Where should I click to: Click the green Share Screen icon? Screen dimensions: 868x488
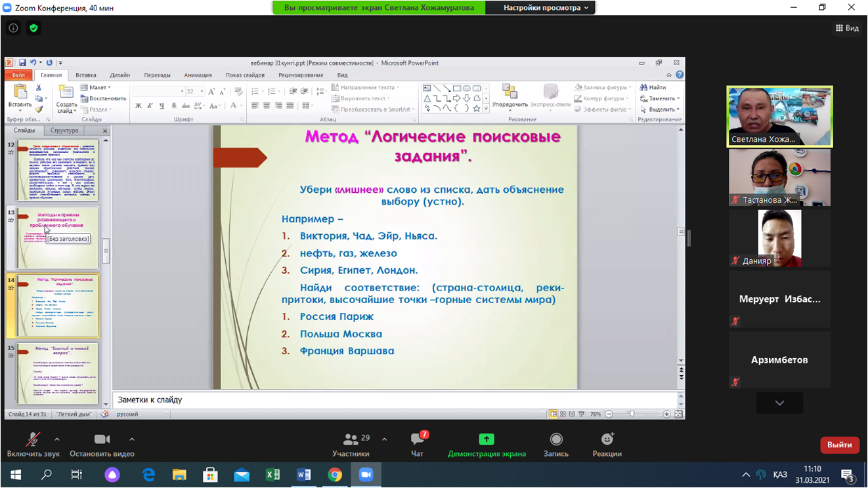click(x=487, y=439)
